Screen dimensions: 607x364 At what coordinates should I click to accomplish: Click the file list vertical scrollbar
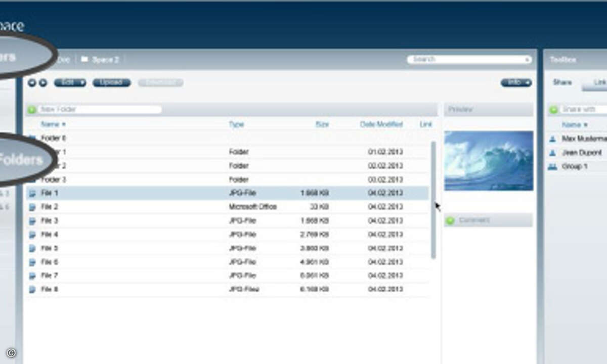coord(433,200)
